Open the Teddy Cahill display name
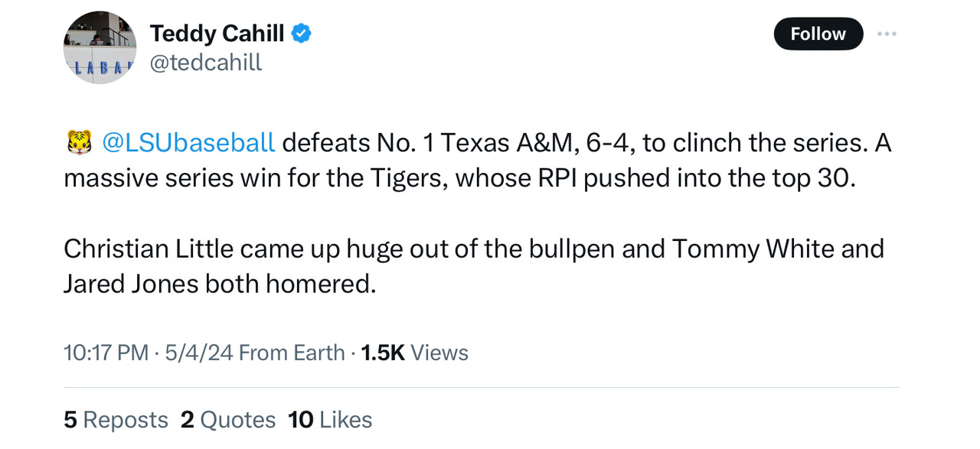Screen dimensions: 980x449 coord(217,34)
